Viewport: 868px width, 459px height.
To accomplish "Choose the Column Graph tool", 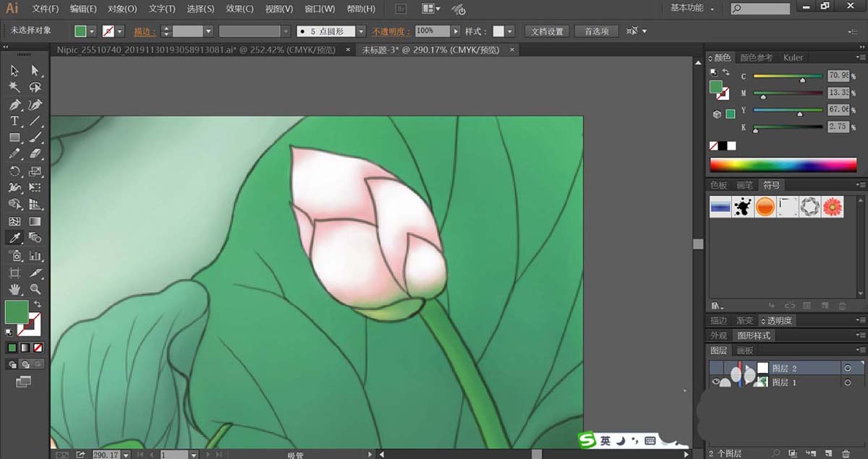I will tap(35, 256).
